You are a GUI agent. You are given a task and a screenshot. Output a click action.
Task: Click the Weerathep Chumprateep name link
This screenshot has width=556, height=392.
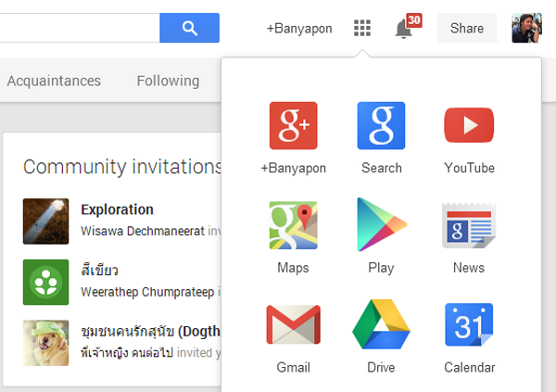click(147, 292)
